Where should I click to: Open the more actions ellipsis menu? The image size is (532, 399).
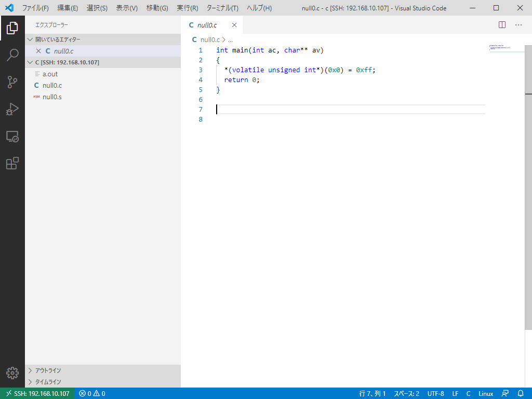click(518, 25)
